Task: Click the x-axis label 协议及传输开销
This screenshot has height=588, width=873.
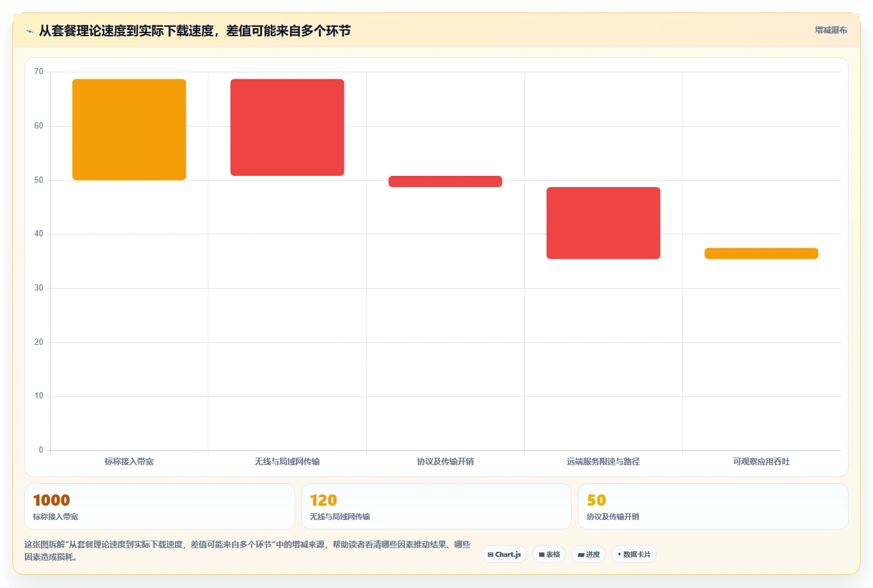Action: [x=446, y=461]
